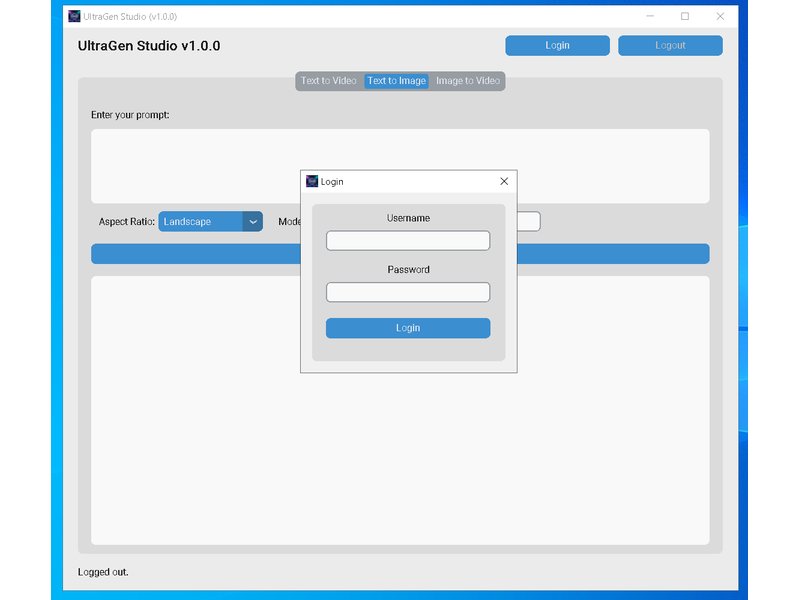
Task: Click the small app icon on Login dialog
Action: coord(313,181)
